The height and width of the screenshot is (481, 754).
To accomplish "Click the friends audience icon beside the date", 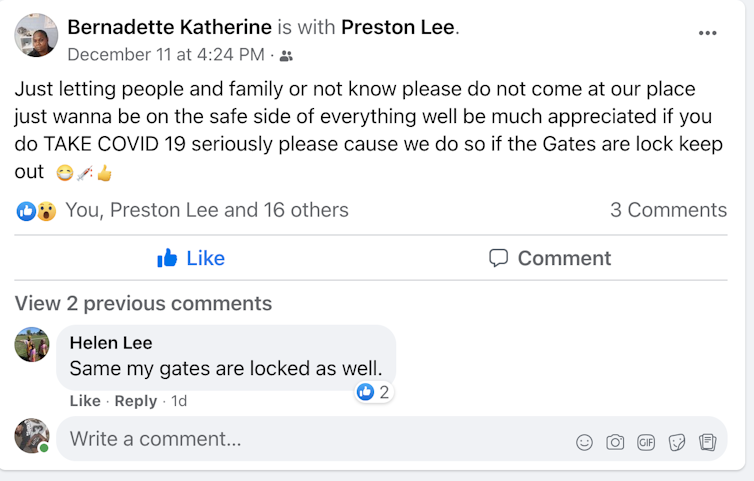I will coord(287,56).
